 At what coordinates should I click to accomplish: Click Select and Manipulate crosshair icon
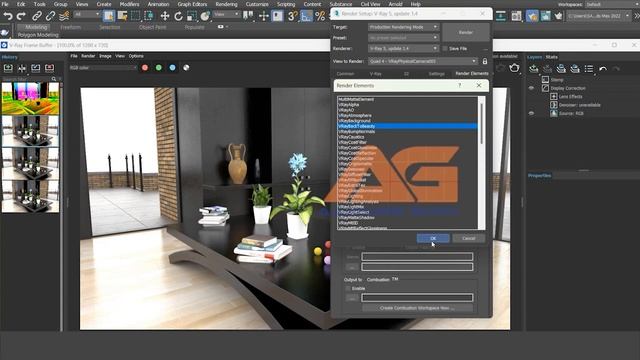(264, 16)
